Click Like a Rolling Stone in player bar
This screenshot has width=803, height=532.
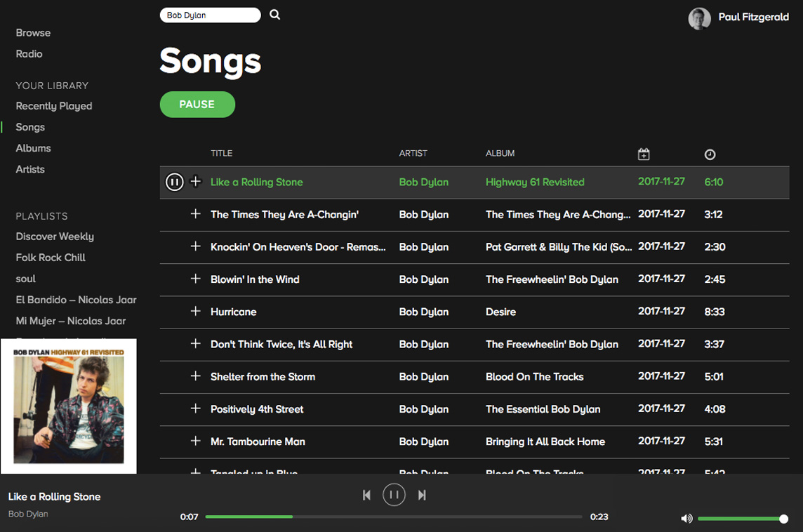click(54, 497)
